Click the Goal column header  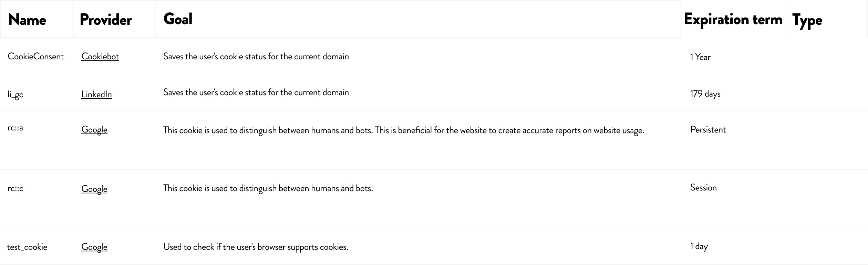(x=178, y=19)
